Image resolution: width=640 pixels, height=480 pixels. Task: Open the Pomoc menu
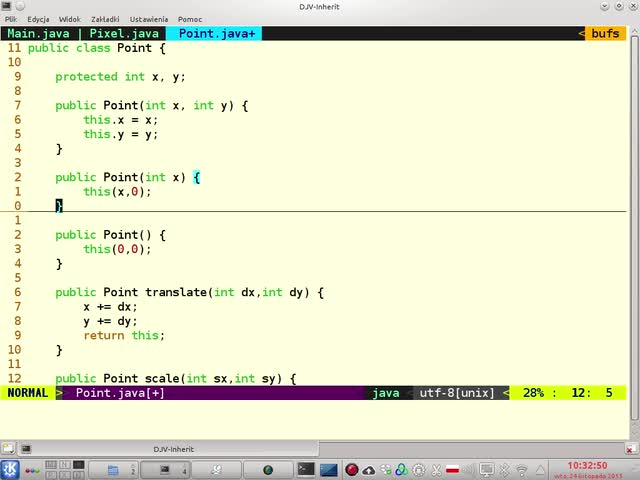coord(190,19)
